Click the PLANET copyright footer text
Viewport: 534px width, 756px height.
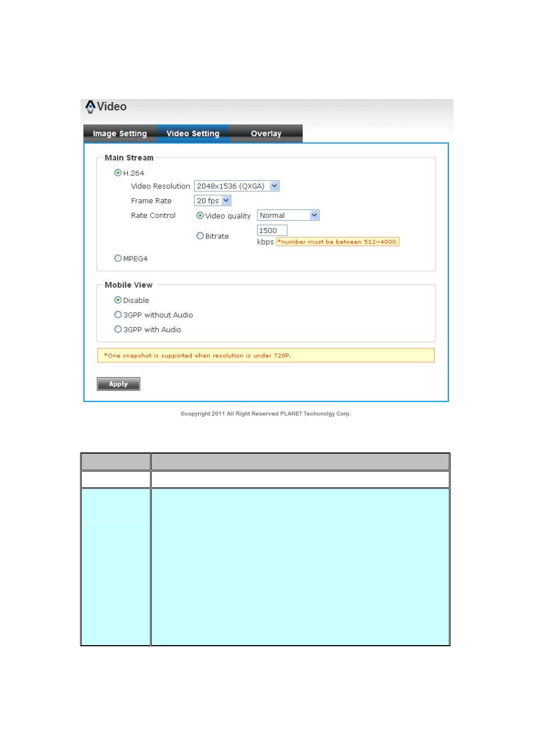(265, 414)
